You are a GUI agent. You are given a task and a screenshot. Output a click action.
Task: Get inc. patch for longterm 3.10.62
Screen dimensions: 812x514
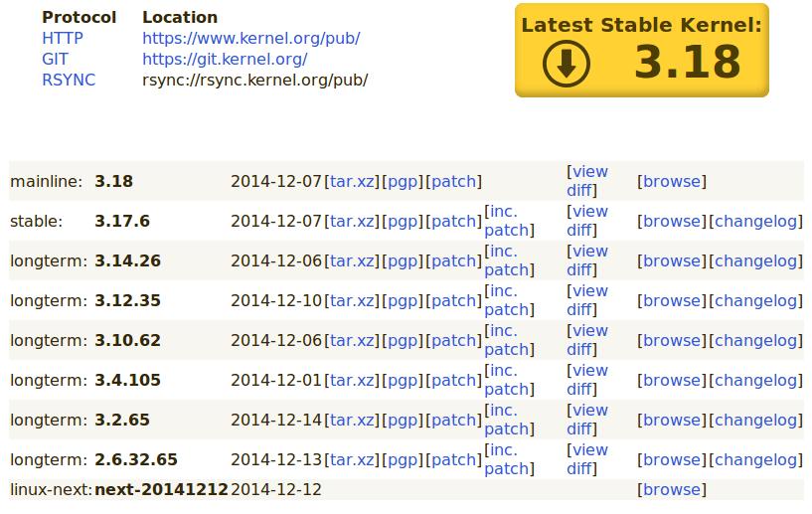507,340
